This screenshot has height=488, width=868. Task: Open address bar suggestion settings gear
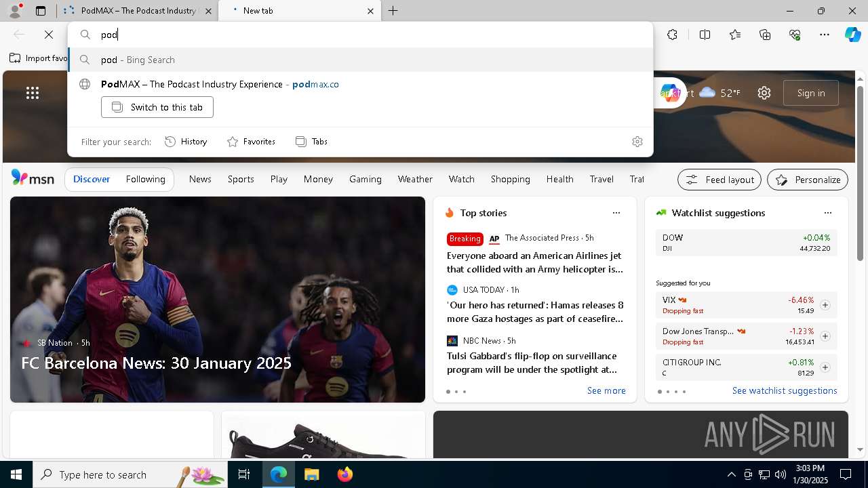[x=637, y=142]
